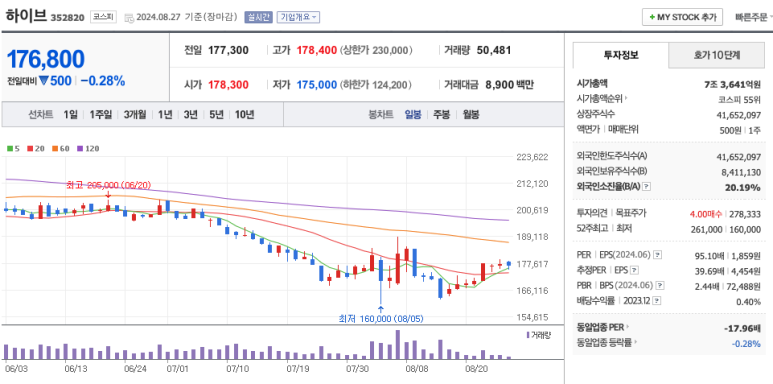The width and height of the screenshot is (773, 384).
Task: Select the 1일 line chart period
Action: 70,115
